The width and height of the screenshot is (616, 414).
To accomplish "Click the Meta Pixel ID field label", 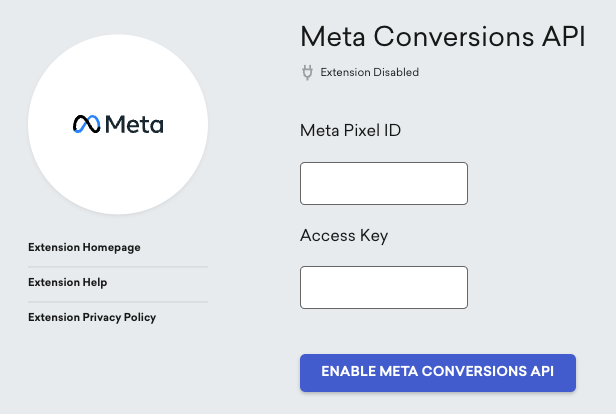I will tap(351, 130).
